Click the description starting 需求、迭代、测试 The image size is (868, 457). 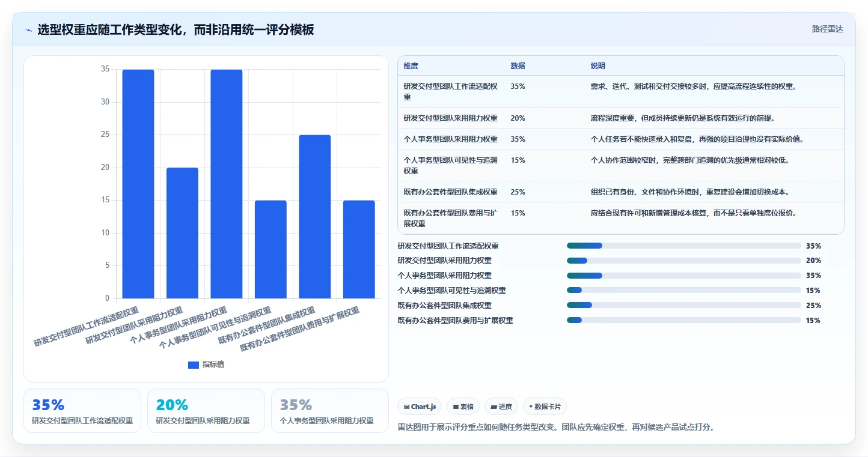(x=694, y=86)
